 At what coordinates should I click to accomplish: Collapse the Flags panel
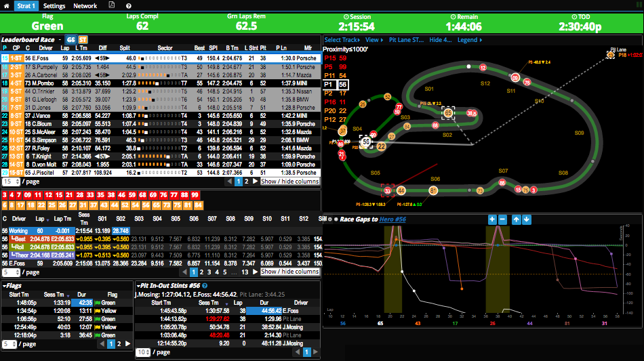coord(3,286)
